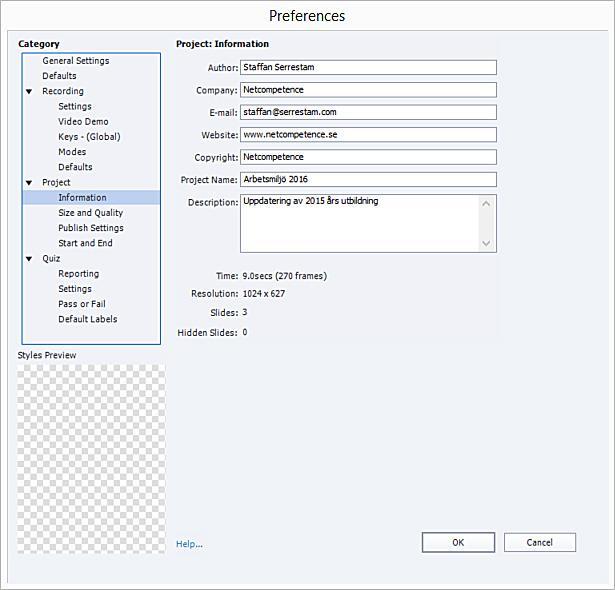
Task: Click the Author field containing Staffan Serrestam
Action: pos(368,67)
